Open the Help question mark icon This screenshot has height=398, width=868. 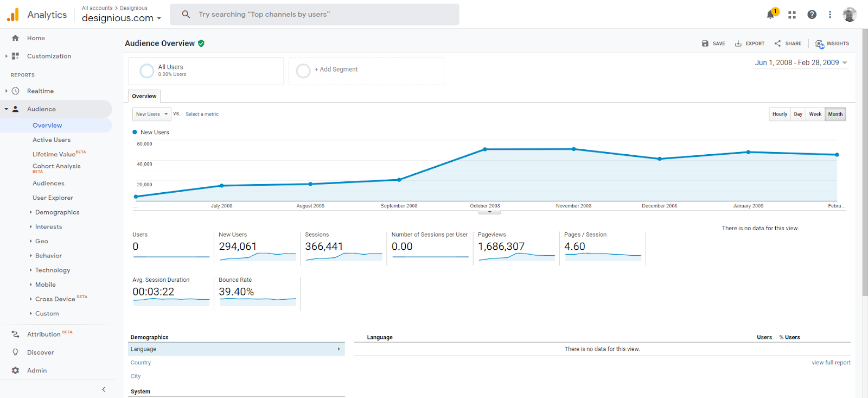[812, 15]
